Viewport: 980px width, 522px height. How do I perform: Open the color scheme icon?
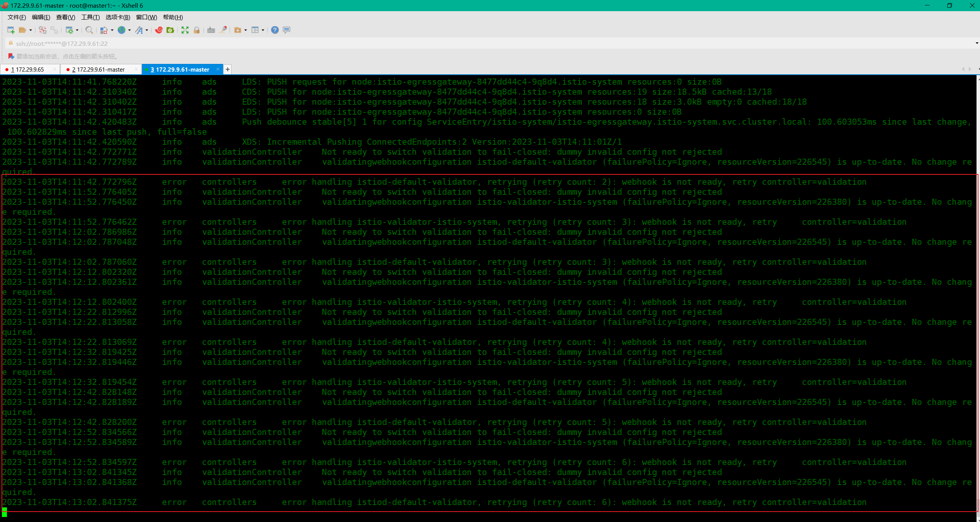coord(104,30)
